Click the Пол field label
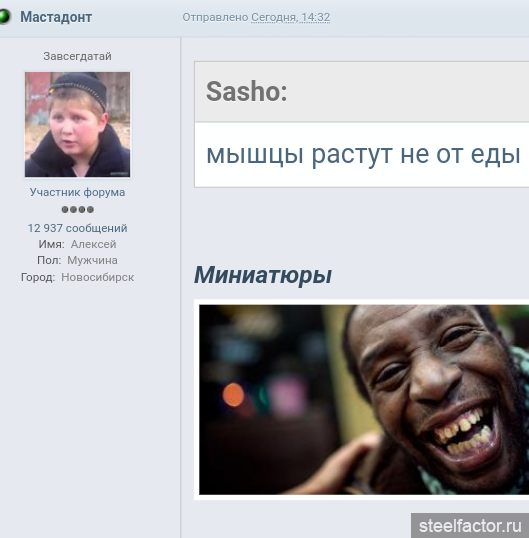 (x=49, y=260)
